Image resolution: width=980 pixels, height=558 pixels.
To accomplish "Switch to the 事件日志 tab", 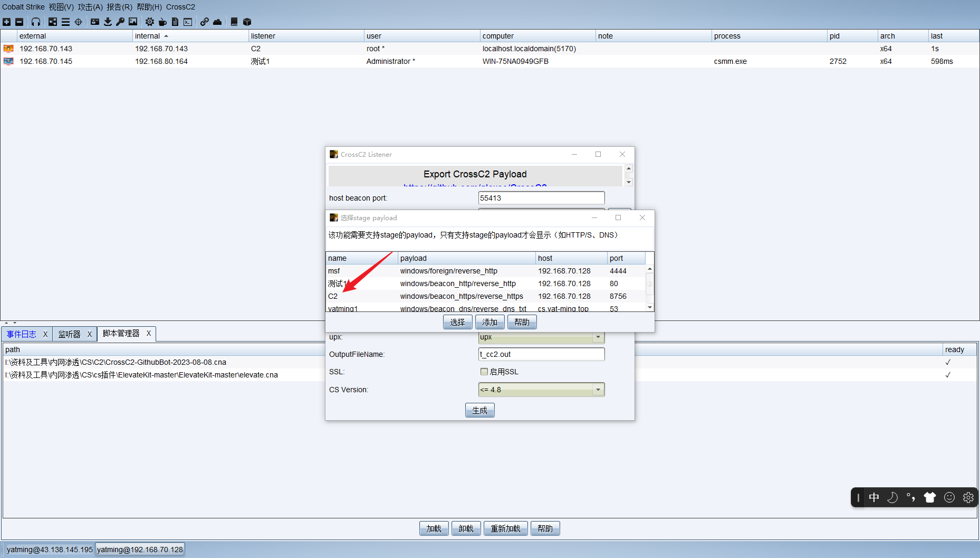I will pos(22,334).
